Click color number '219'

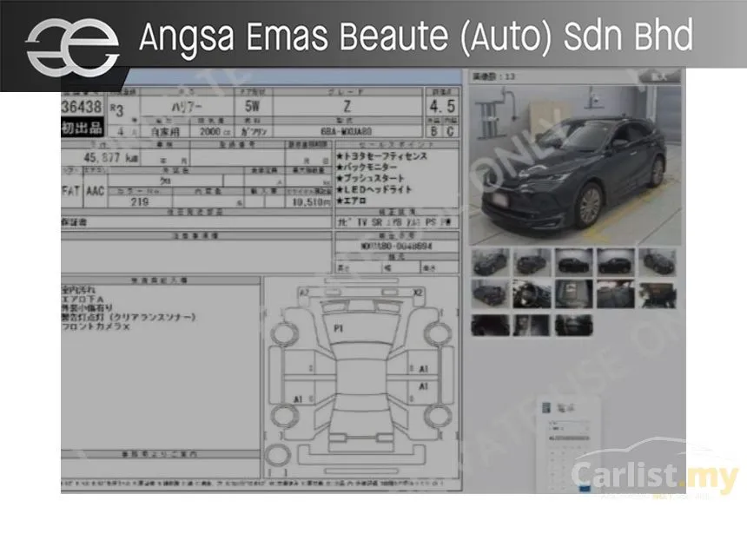[140, 202]
